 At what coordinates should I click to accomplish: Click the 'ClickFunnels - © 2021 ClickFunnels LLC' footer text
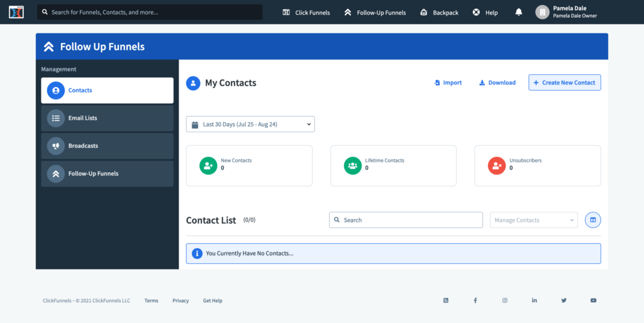point(87,300)
